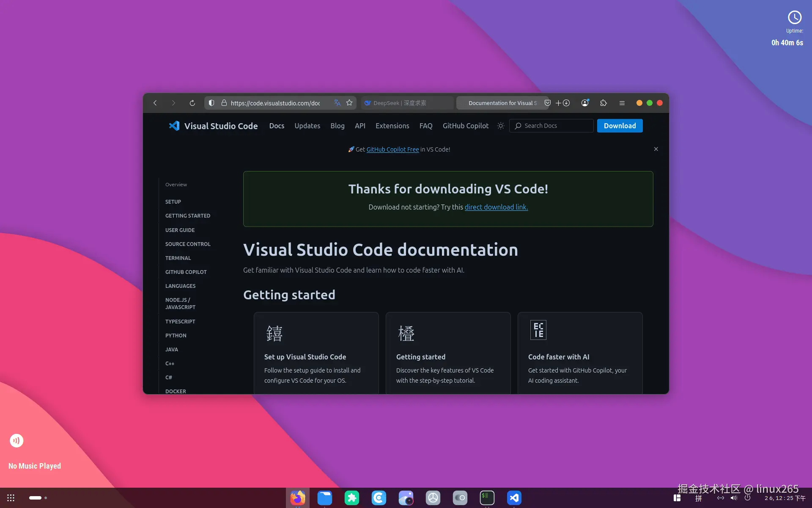Launch VS Code from the dock
The height and width of the screenshot is (508, 812).
click(x=513, y=498)
